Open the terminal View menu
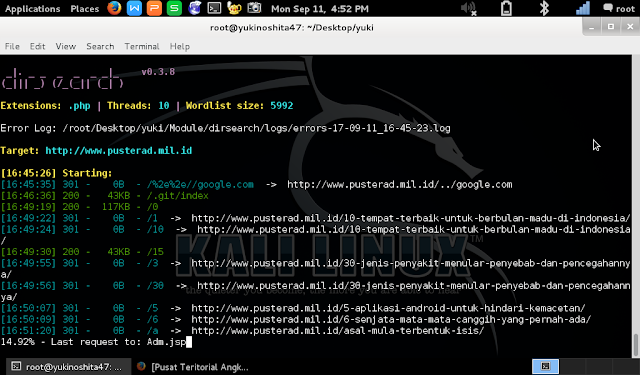640x375 pixels. 66,47
